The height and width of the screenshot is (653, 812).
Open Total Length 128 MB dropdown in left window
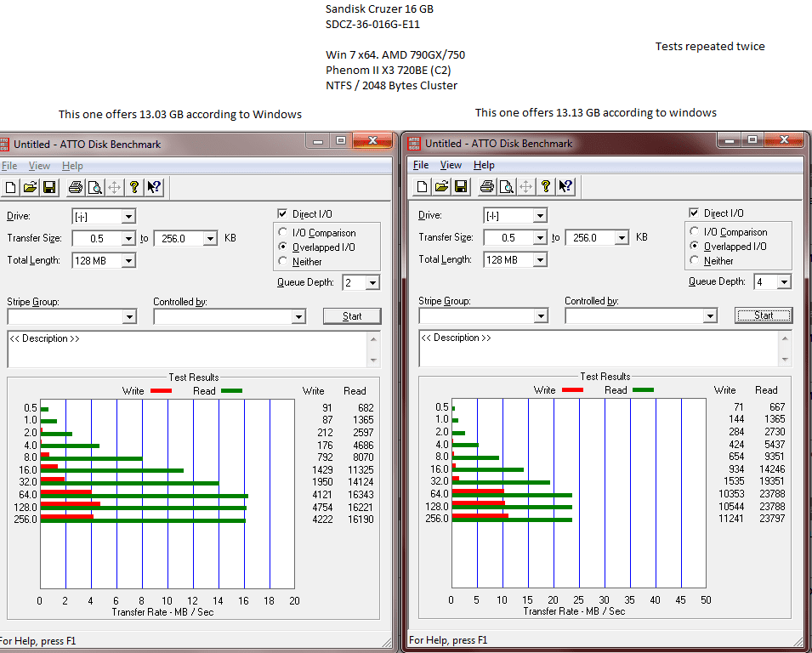(x=128, y=260)
